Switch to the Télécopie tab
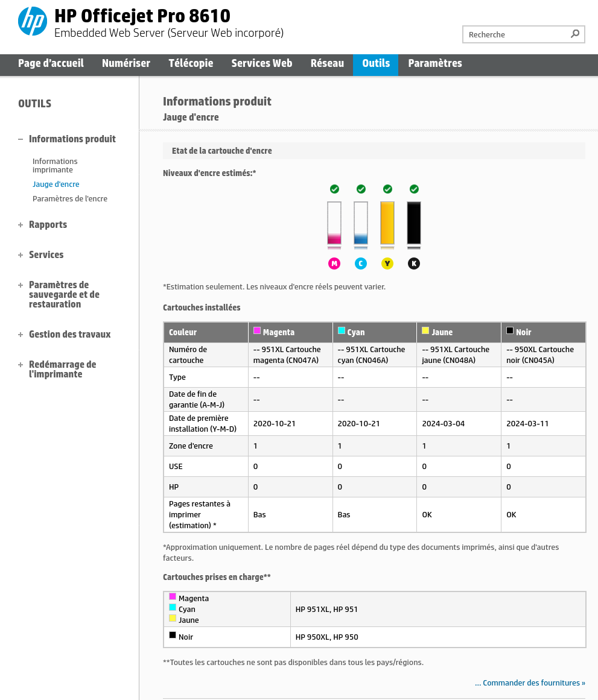The width and height of the screenshot is (598, 700). (x=191, y=63)
